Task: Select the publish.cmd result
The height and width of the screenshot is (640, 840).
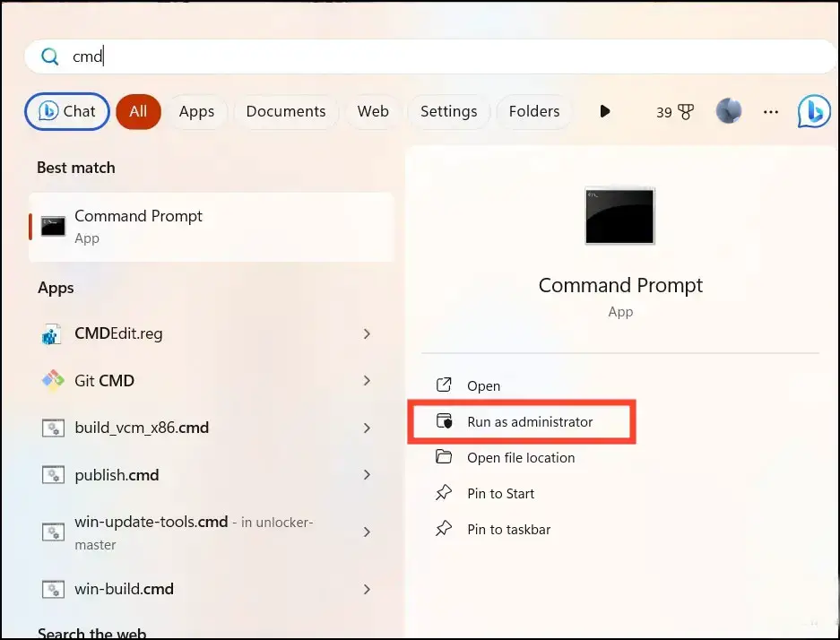Action: pyautogui.click(x=212, y=475)
